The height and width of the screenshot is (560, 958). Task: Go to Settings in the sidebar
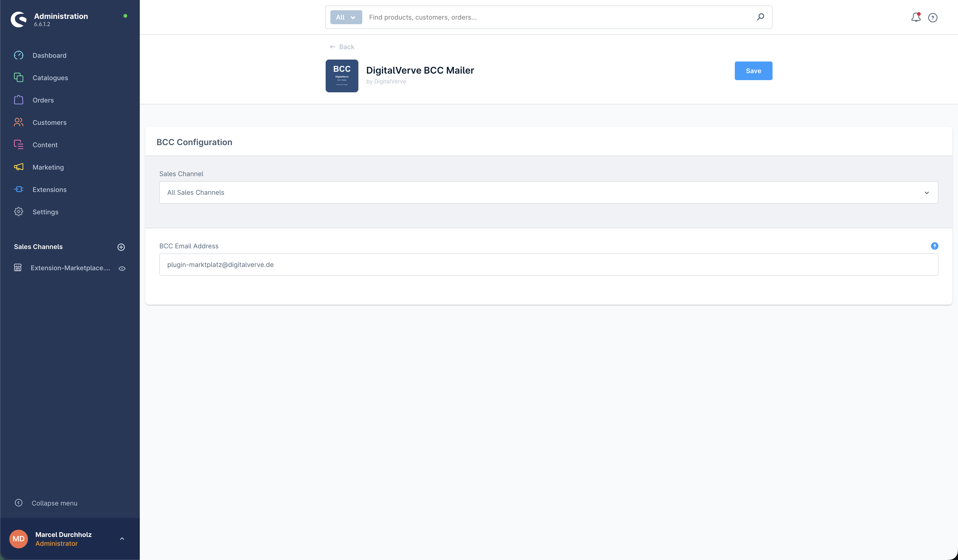pyautogui.click(x=45, y=212)
